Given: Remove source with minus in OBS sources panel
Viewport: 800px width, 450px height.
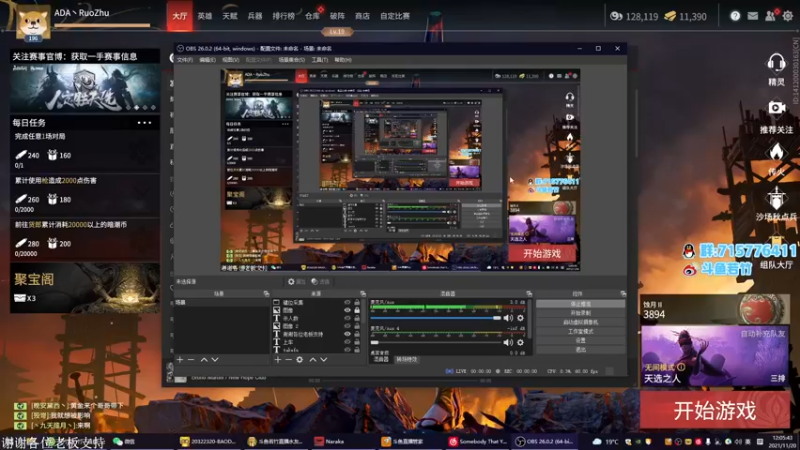Looking at the screenshot, I should (x=288, y=360).
